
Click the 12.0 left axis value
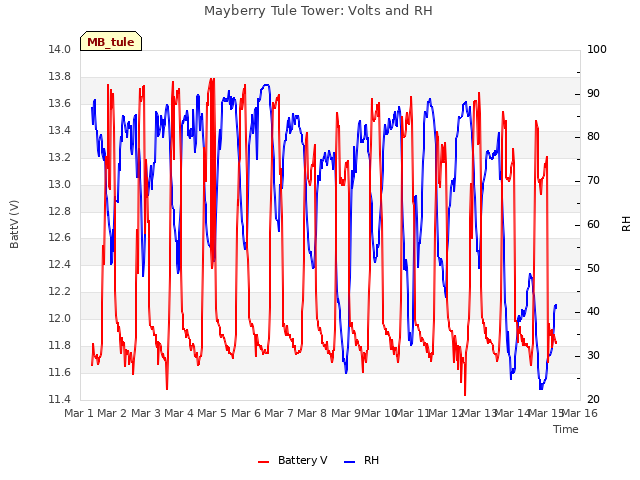(x=59, y=318)
